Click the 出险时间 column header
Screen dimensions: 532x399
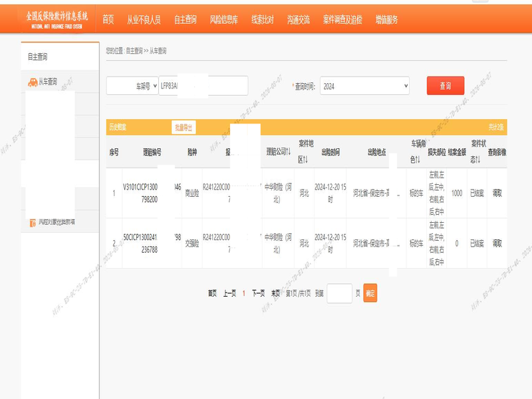pos(331,152)
